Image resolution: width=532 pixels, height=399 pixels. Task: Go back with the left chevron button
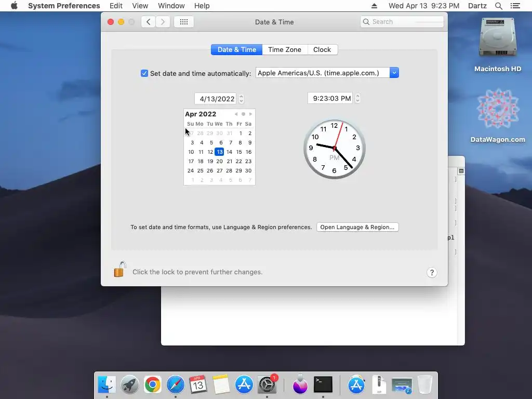(148, 22)
